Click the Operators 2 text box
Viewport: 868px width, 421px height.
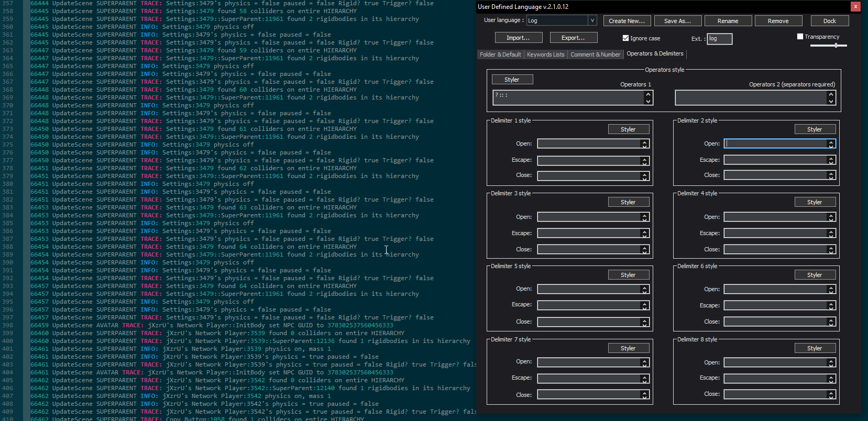click(x=751, y=97)
